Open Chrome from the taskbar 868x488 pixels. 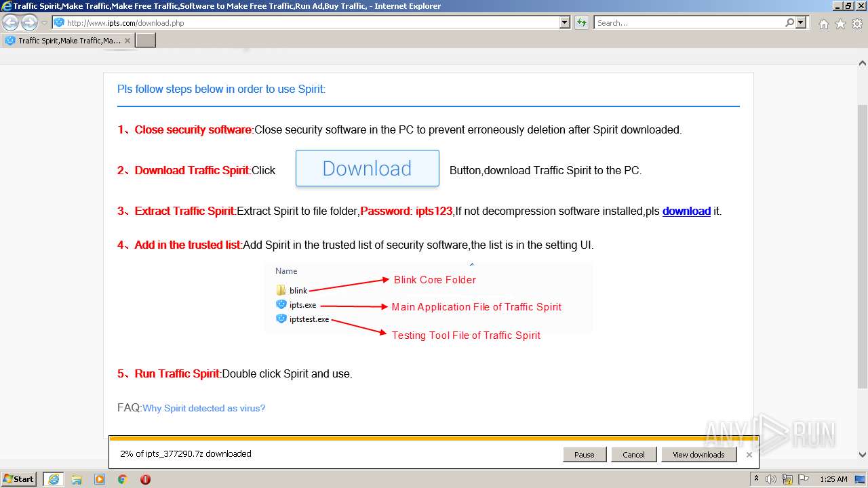(x=123, y=479)
